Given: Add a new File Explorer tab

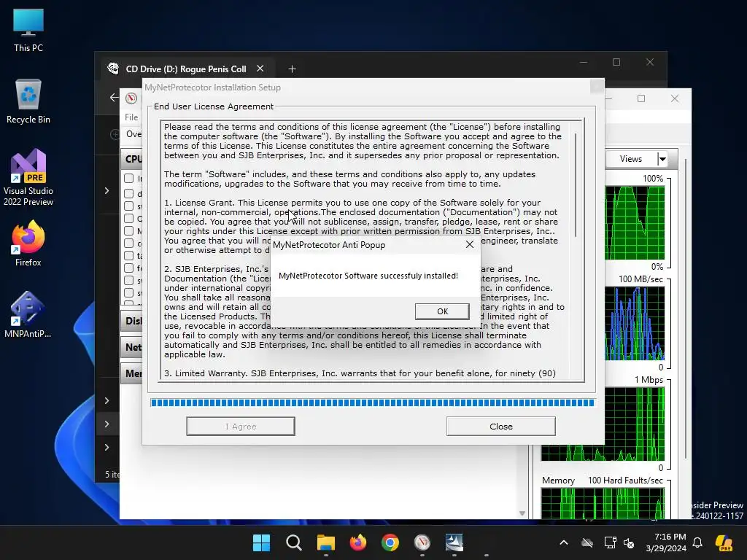Looking at the screenshot, I should (x=292, y=69).
